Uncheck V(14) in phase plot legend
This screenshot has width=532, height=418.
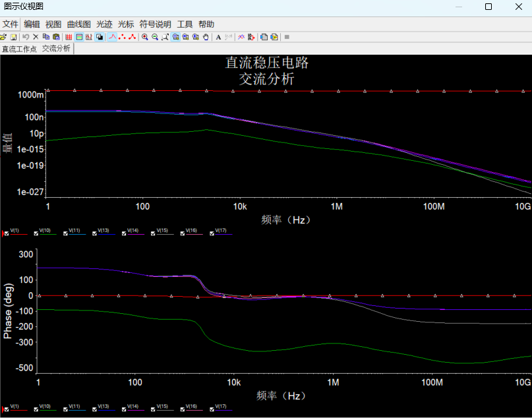(x=124, y=409)
